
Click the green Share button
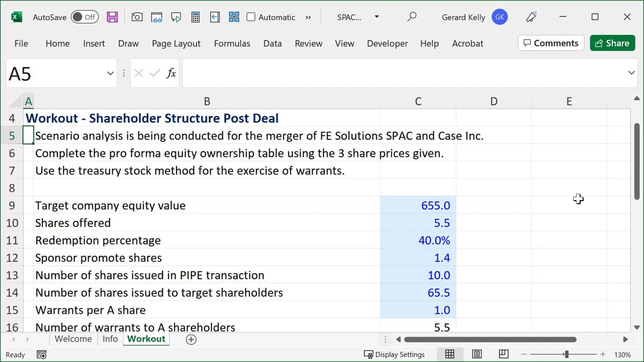pos(612,43)
